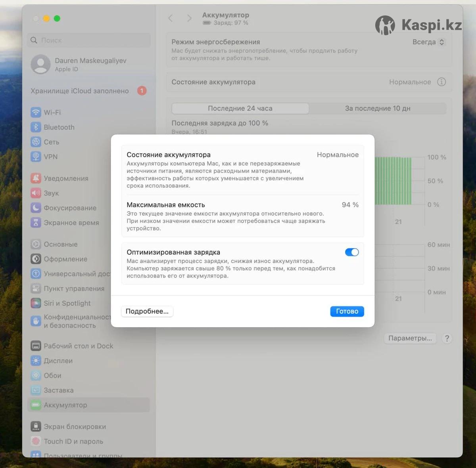Viewport: 476px width, 468px height.
Task: Click the Подробнее... button
Action: [147, 311]
